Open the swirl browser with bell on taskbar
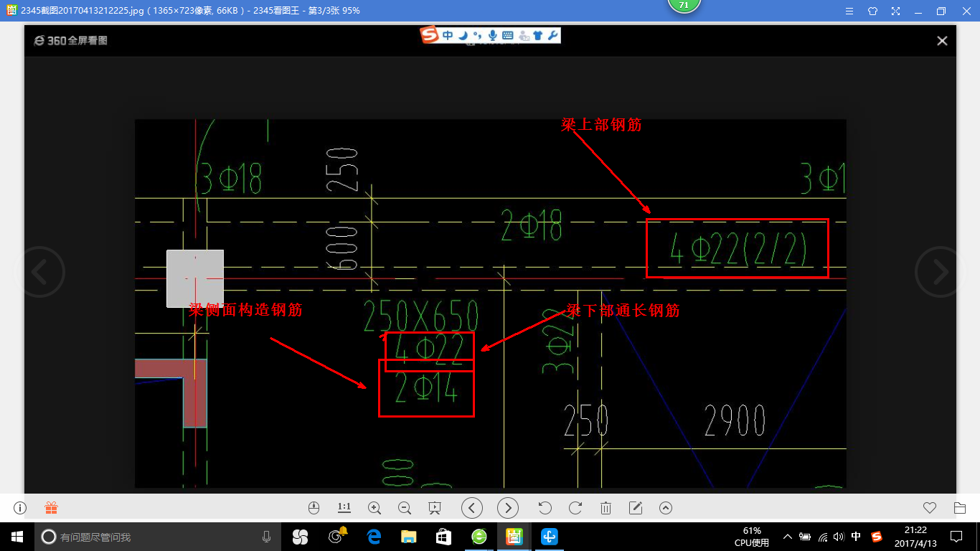 pos(336,537)
